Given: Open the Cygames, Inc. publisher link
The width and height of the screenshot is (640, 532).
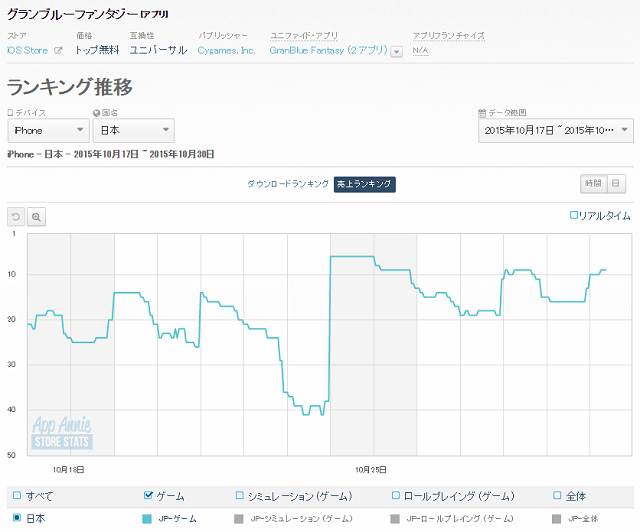Looking at the screenshot, I should click(x=227, y=51).
